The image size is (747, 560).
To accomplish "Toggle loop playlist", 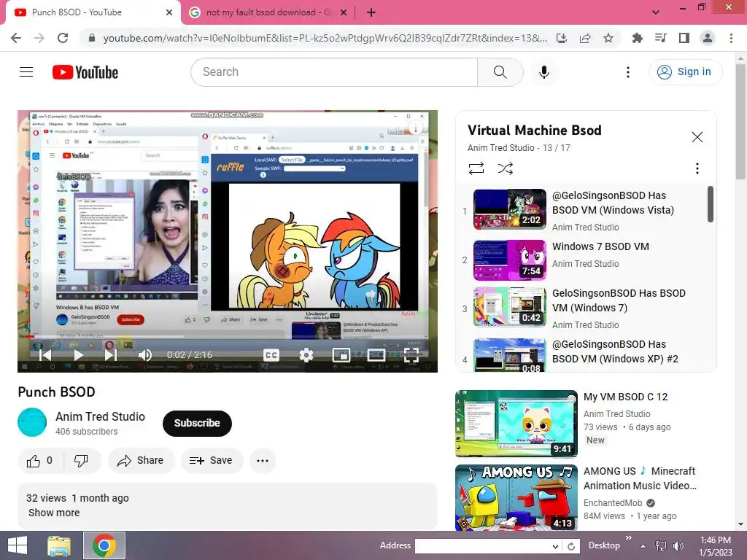I will click(x=476, y=168).
